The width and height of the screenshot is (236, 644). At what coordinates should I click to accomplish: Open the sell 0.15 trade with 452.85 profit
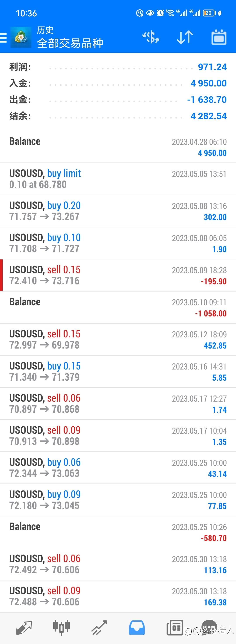(x=118, y=340)
